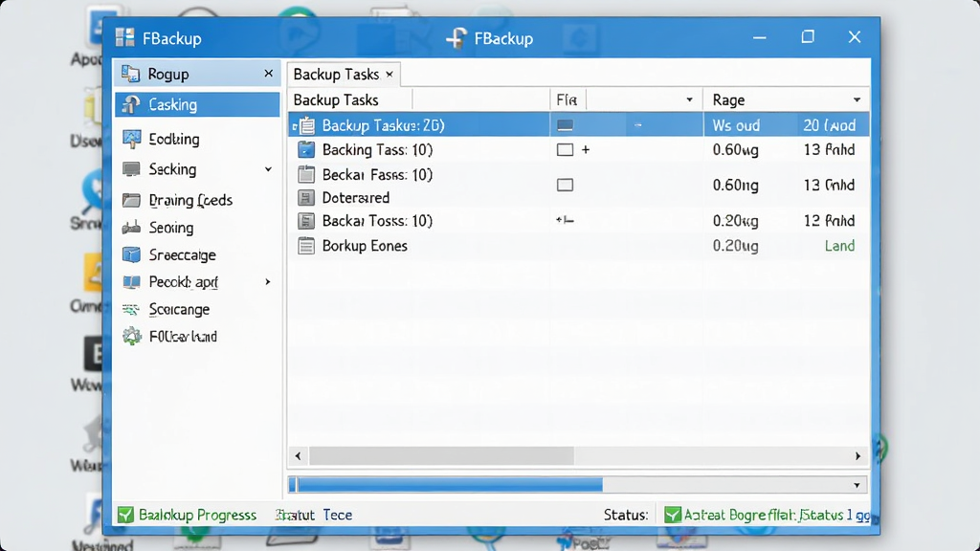The image size is (980, 551).
Task: Click the blue backup progress bar
Action: (x=446, y=485)
